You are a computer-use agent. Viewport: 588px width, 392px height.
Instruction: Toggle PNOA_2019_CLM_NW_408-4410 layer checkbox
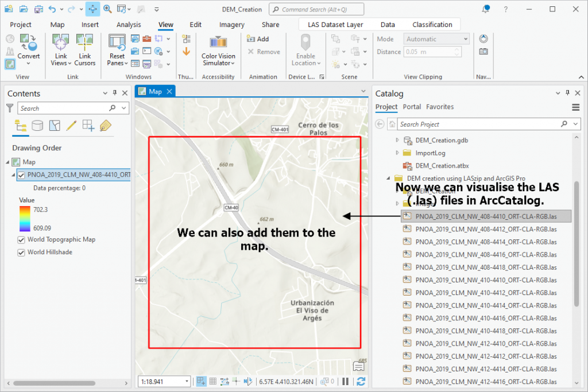tap(21, 175)
